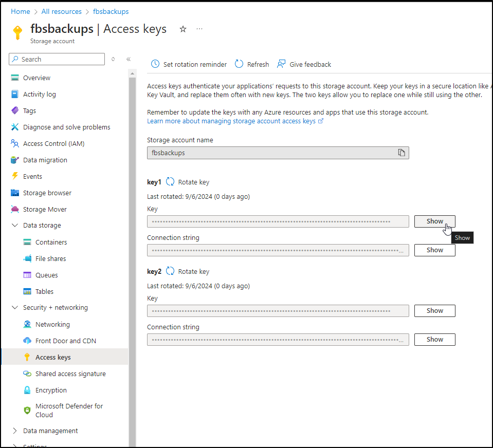Image resolution: width=493 pixels, height=448 pixels.
Task: Click the Diagnose and solve problems icon
Action: click(x=15, y=127)
